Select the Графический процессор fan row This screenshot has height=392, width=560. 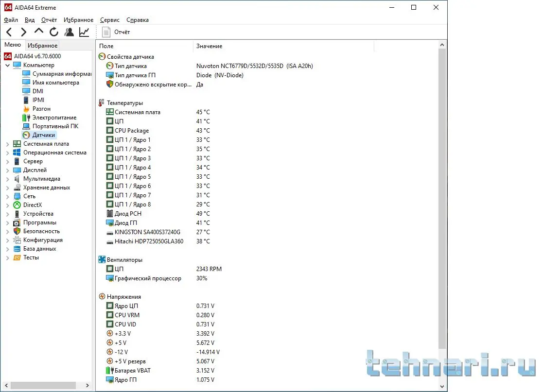coord(157,278)
